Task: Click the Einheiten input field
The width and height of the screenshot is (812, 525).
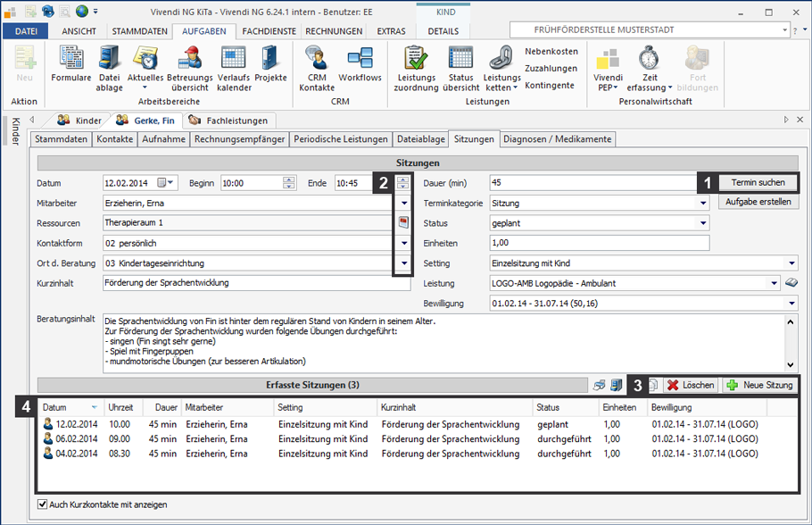Action: point(599,243)
